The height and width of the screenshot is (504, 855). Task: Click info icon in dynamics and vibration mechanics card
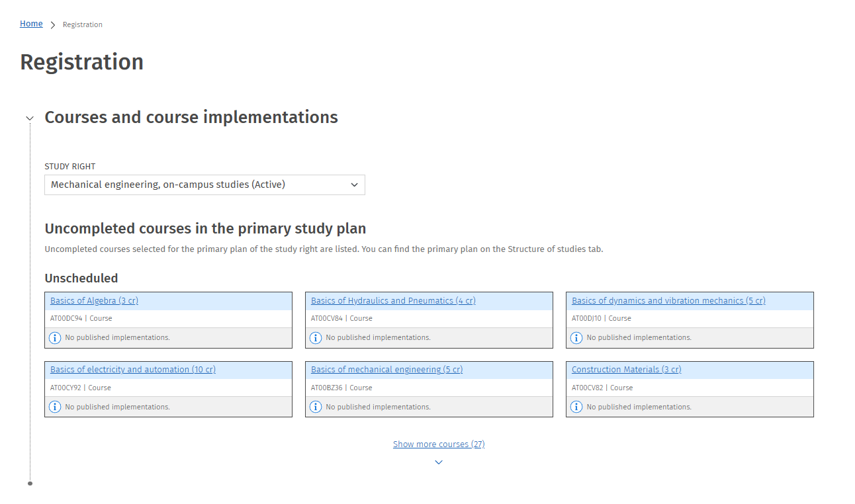tap(577, 338)
